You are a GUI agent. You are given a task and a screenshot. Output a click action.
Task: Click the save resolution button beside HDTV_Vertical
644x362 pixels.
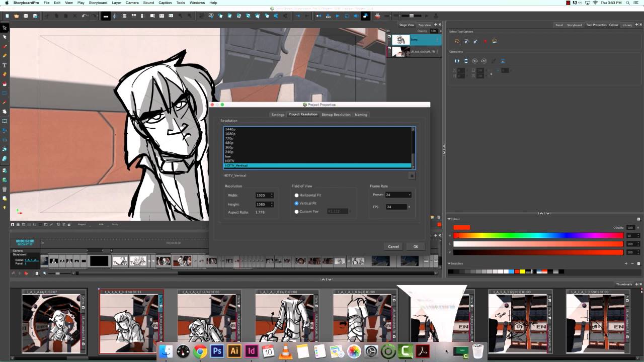412,175
